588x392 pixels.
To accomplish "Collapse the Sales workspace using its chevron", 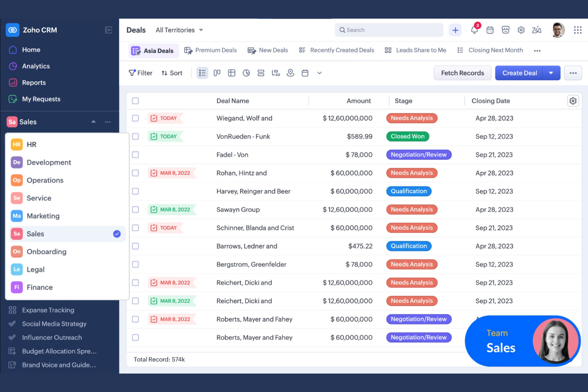I will (x=93, y=122).
